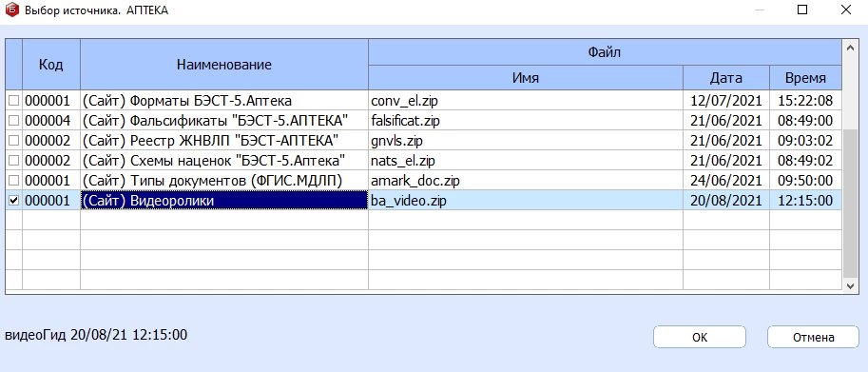Image resolution: width=868 pixels, height=372 pixels.
Task: Click the amark_doc.zip file name
Action: tap(415, 181)
